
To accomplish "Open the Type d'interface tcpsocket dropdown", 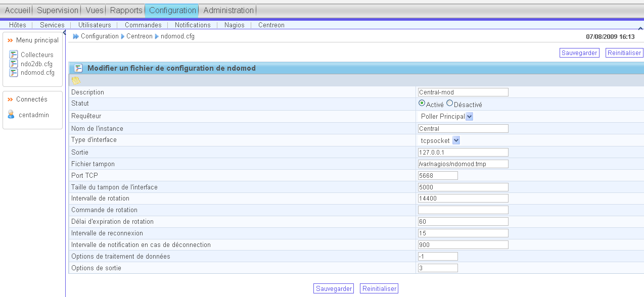I will pyautogui.click(x=456, y=140).
